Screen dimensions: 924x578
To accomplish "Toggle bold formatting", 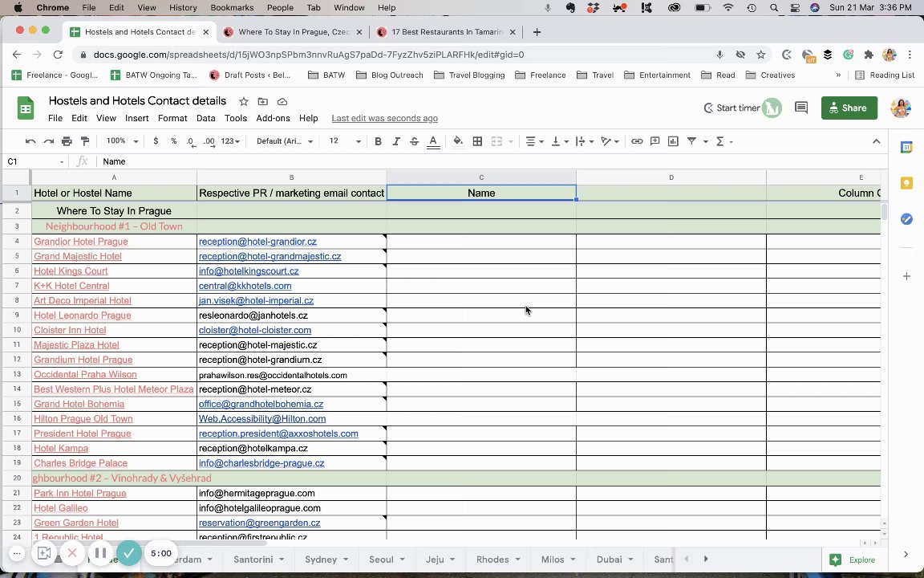I will pos(379,141).
